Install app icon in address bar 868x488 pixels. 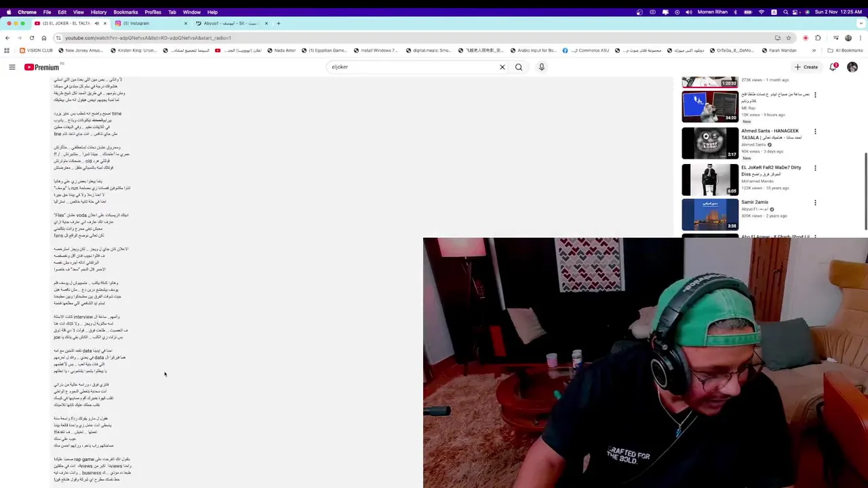pyautogui.click(x=777, y=38)
